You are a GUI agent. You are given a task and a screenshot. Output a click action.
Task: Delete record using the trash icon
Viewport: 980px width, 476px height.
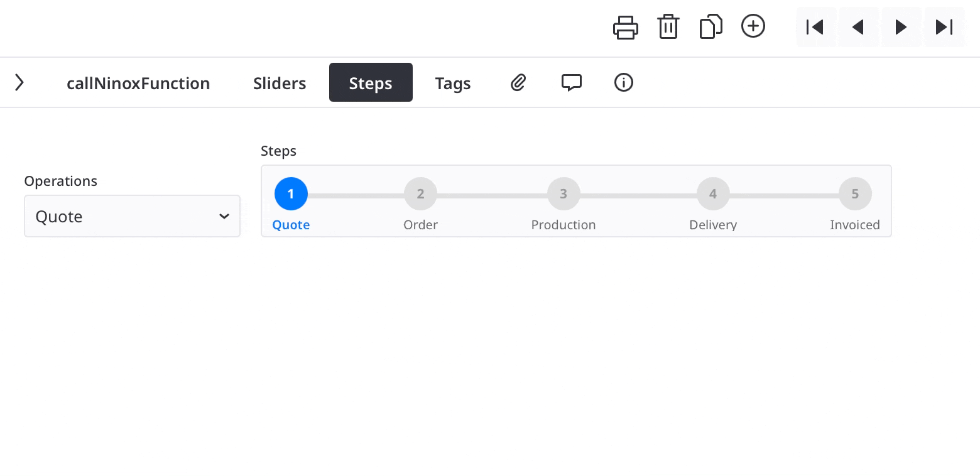click(x=668, y=27)
